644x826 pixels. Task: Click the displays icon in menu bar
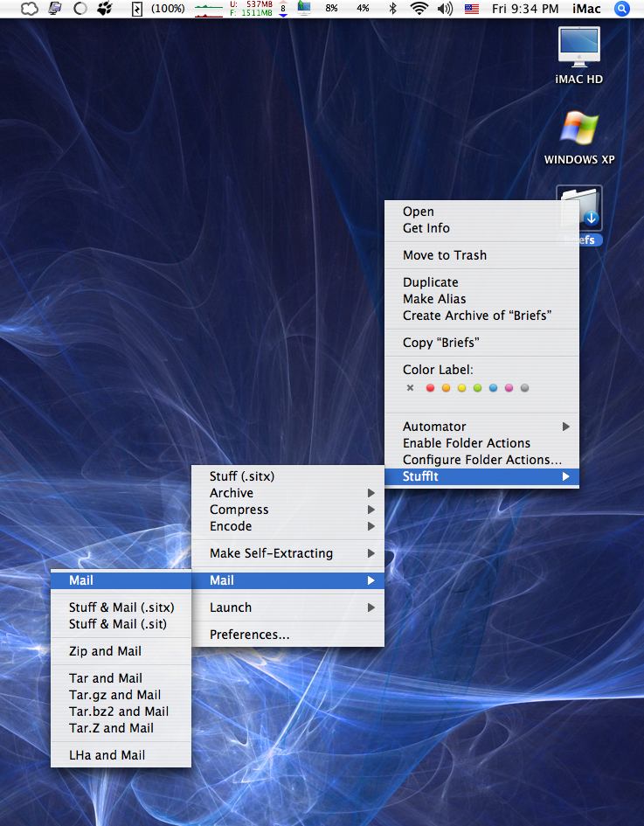(x=55, y=9)
